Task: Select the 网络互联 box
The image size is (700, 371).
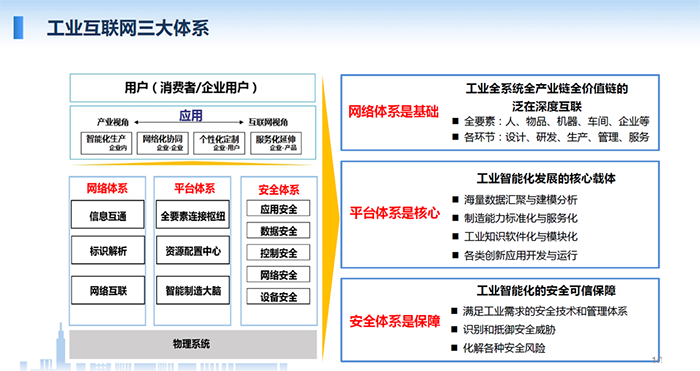Action: 108,290
